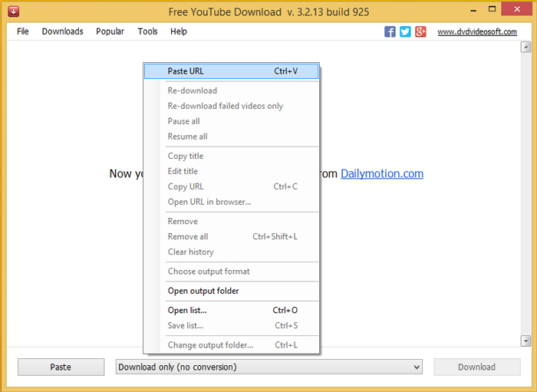Click the Download button
This screenshot has width=537, height=392.
pyautogui.click(x=476, y=367)
